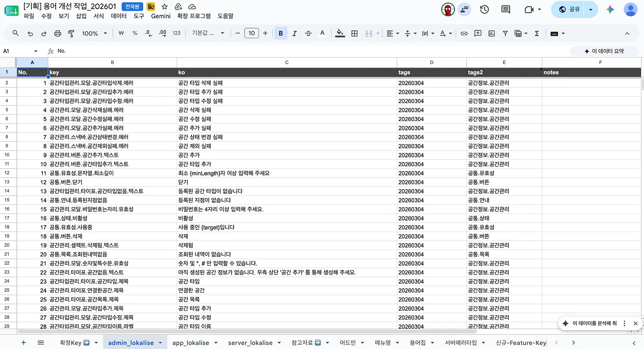Decrease decimal places button
The image size is (644, 349).
[x=148, y=33]
